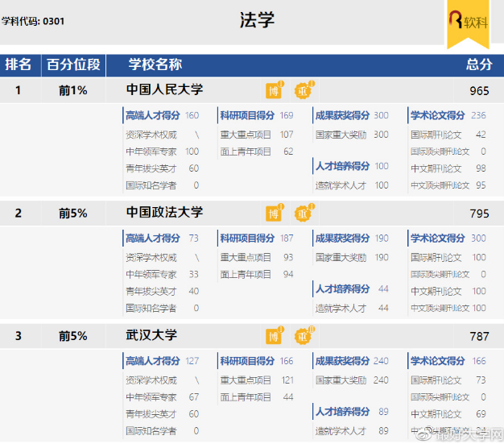Click 科研项目得分 169 under 中国人民大学
The height and width of the screenshot is (444, 504).
coord(257,115)
